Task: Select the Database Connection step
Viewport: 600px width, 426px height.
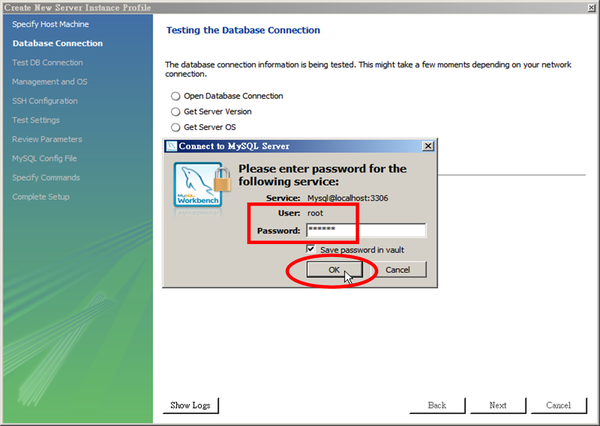Action: click(x=57, y=43)
